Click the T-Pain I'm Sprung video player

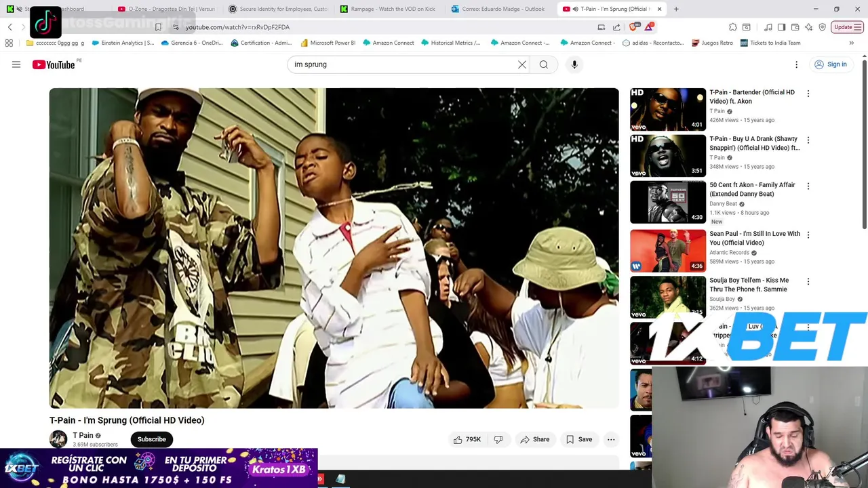click(334, 248)
